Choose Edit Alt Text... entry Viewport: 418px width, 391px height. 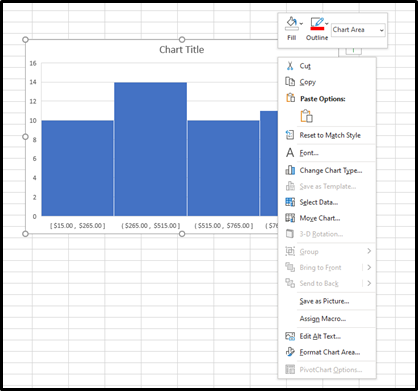[320, 336]
